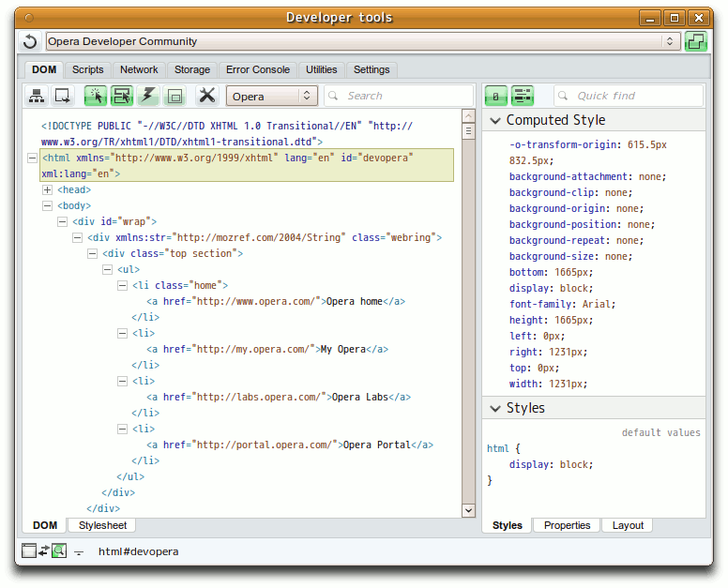728x588 pixels.
Task: Toggle the lightning update-DOM icon
Action: click(x=148, y=96)
